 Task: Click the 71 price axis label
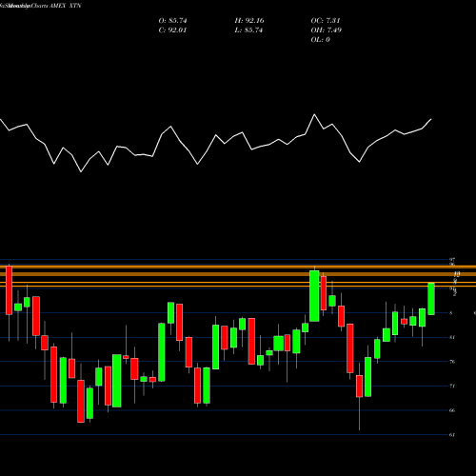pos(452,386)
